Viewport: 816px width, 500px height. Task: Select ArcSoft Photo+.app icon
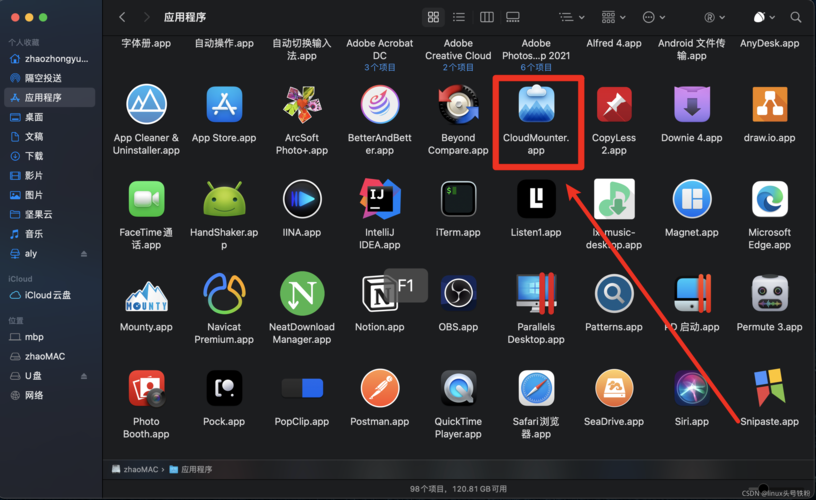coord(302,104)
